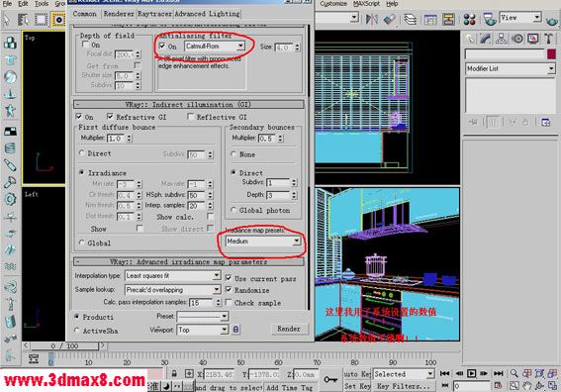Open the Schematic View icon

448,19
